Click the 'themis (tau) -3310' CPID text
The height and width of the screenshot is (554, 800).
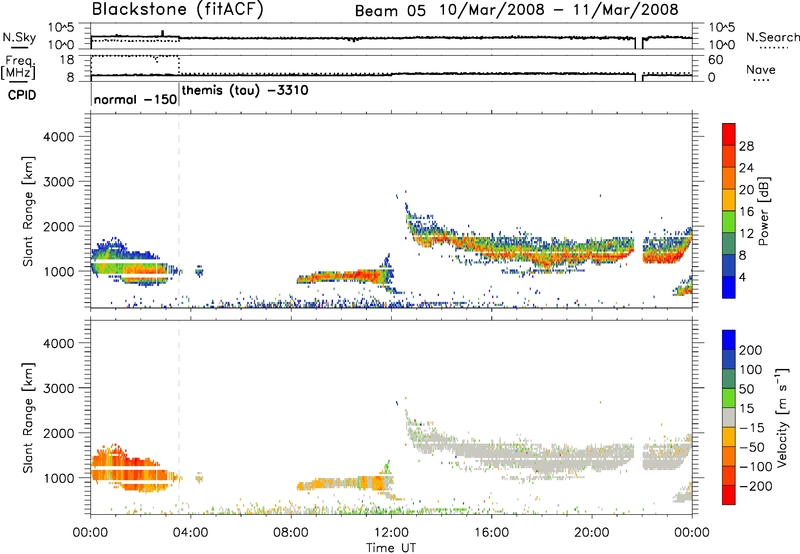click(245, 91)
